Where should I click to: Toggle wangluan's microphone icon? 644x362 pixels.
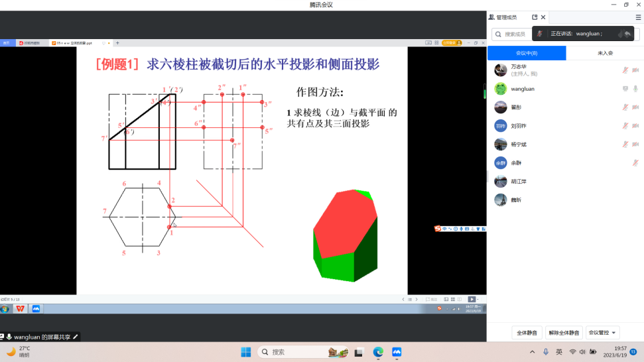pos(635,89)
